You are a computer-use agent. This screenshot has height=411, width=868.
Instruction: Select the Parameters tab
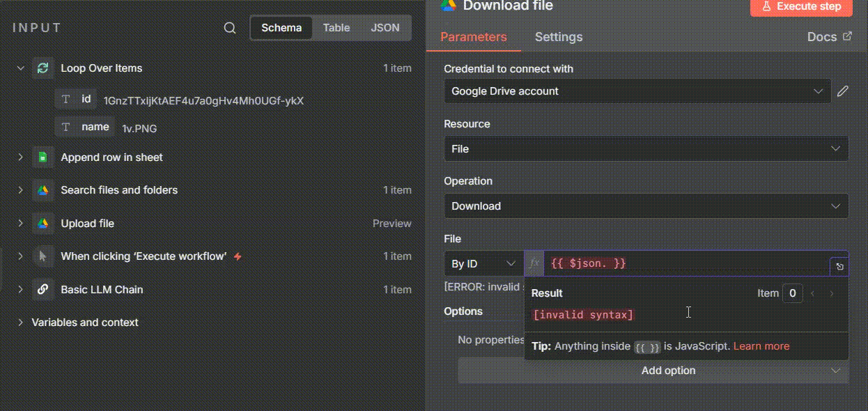(474, 37)
